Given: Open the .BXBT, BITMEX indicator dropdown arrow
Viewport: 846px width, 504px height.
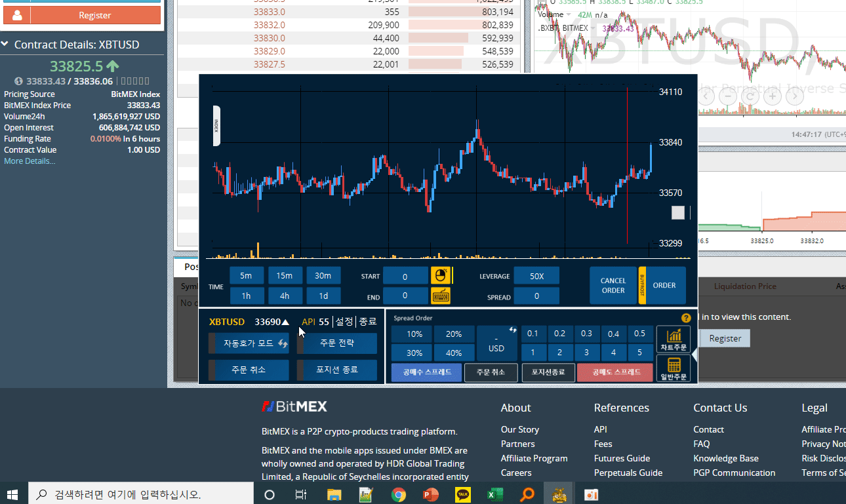Looking at the screenshot, I should (594, 28).
